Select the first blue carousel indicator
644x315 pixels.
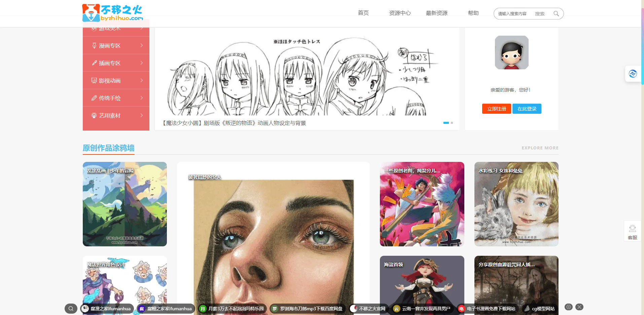(x=446, y=123)
